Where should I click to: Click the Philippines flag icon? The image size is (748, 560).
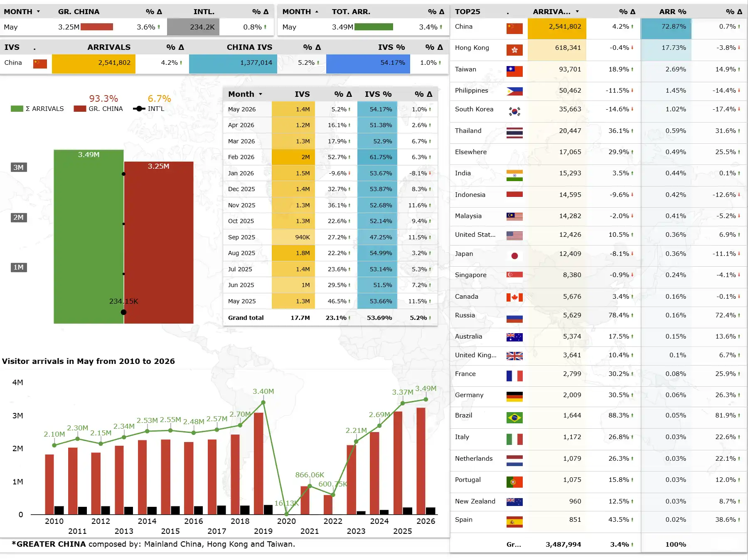point(514,91)
